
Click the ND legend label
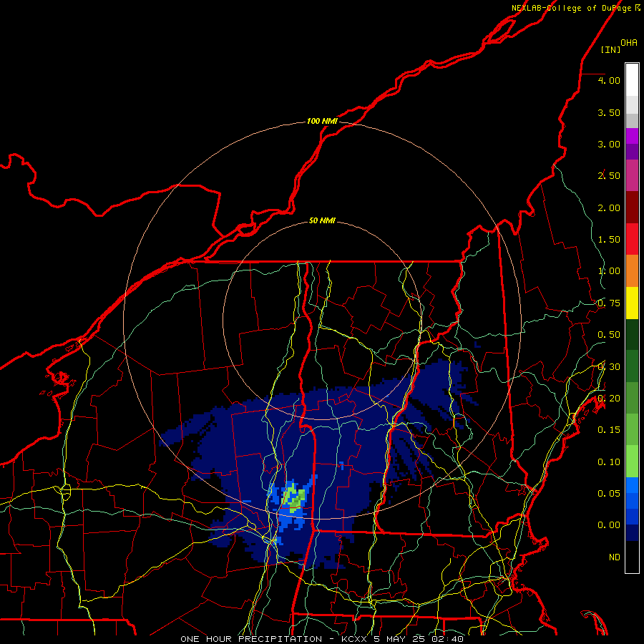(x=615, y=557)
